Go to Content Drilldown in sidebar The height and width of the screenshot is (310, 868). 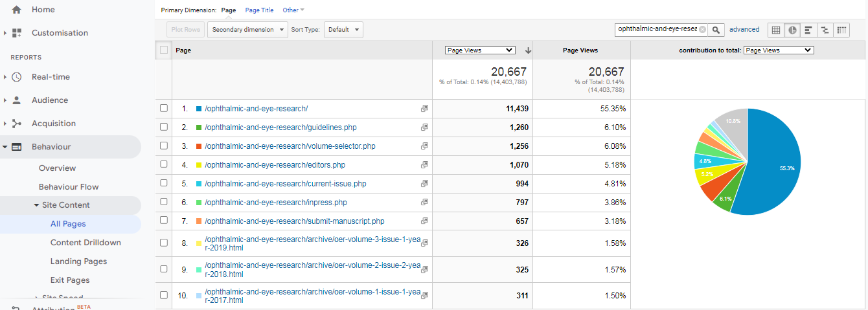86,243
